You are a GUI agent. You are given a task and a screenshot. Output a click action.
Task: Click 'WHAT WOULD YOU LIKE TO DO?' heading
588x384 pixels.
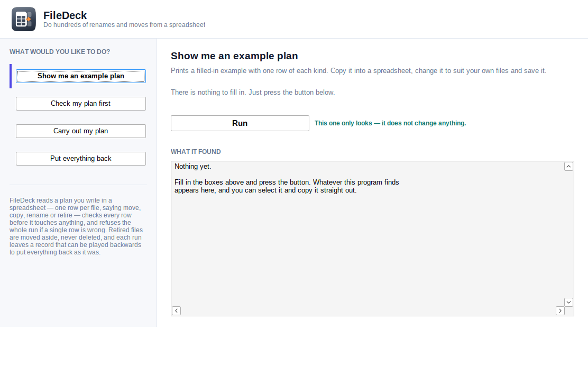60,52
